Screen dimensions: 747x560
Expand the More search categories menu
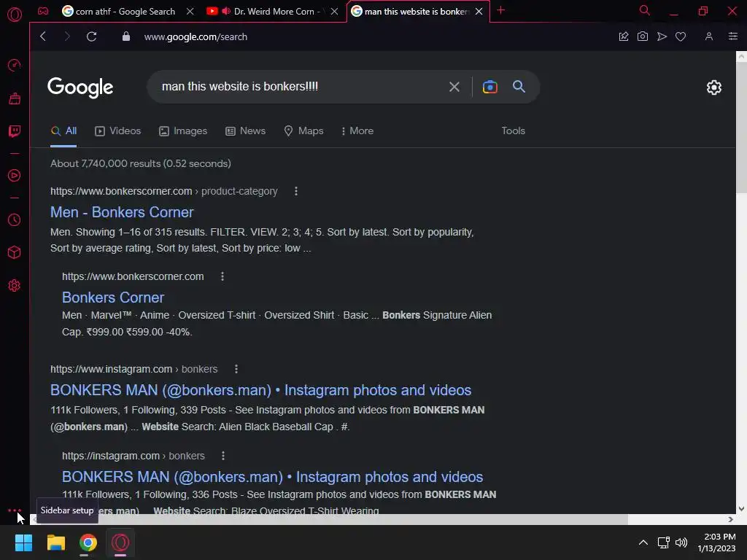[357, 131]
